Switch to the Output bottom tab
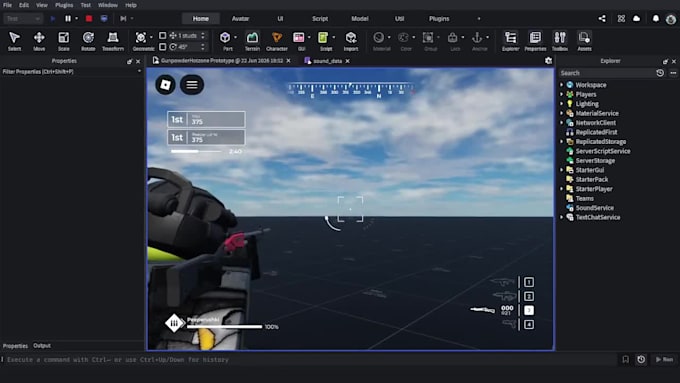 pyautogui.click(x=42, y=346)
